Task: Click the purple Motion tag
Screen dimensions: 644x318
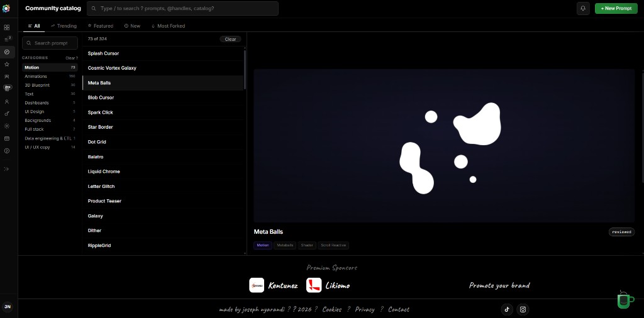Action: pos(263,245)
